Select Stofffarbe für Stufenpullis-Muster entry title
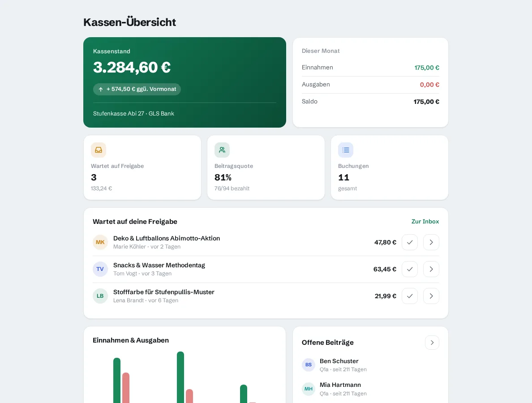Viewport: 532px width, 403px height. tap(164, 292)
